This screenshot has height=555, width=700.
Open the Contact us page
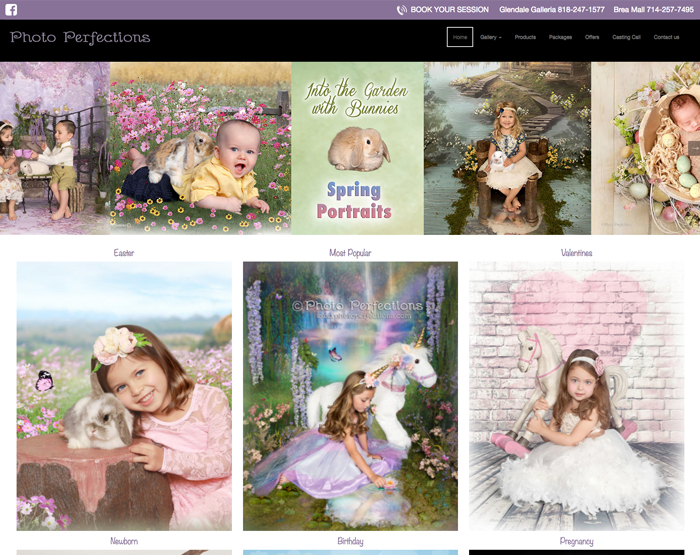click(x=666, y=37)
